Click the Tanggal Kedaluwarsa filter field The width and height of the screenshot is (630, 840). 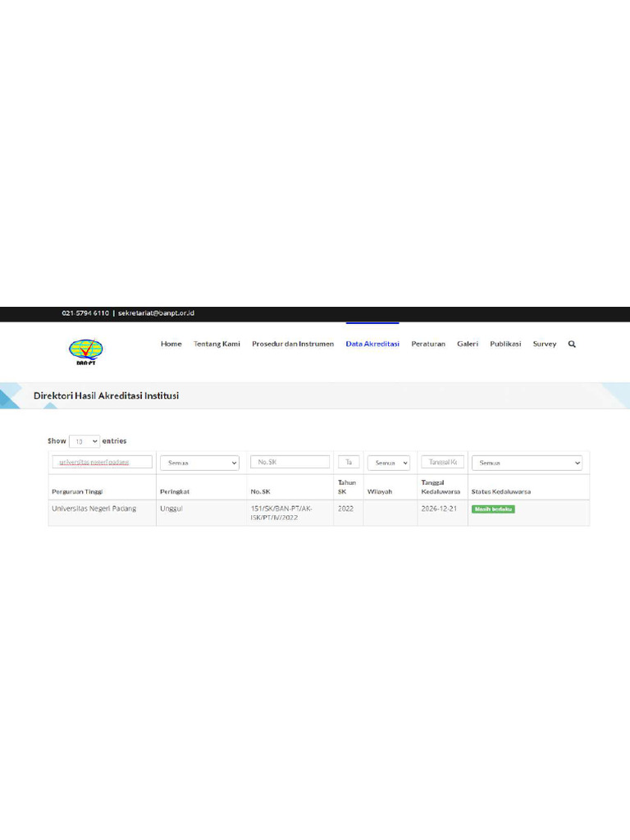(x=443, y=462)
